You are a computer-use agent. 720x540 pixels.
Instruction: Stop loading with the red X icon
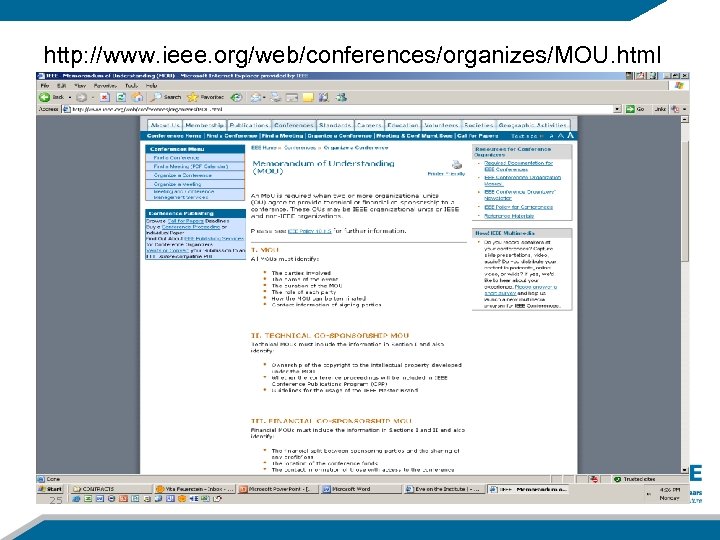pyautogui.click(x=105, y=97)
